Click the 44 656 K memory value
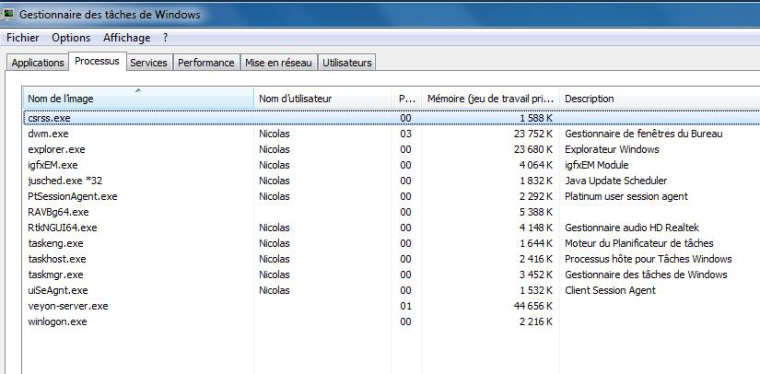760x374 pixels. 533,306
